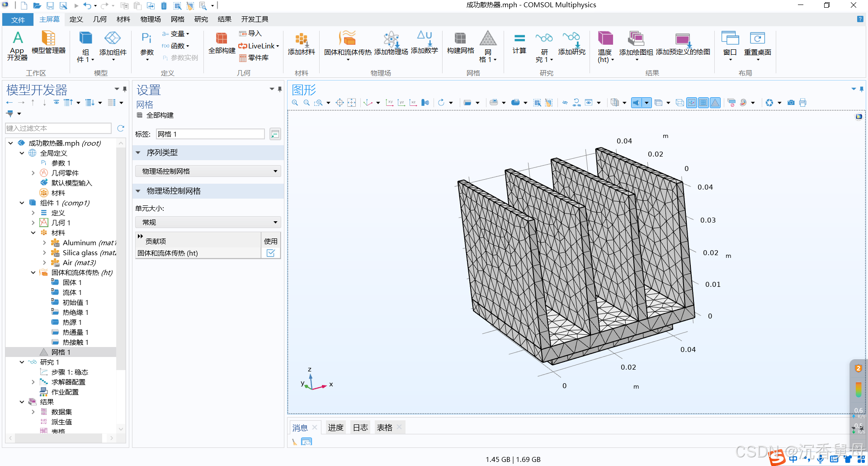Toggle the 使用 checkbox for 固体和流体传热 (ht)
868x466 pixels.
point(271,253)
